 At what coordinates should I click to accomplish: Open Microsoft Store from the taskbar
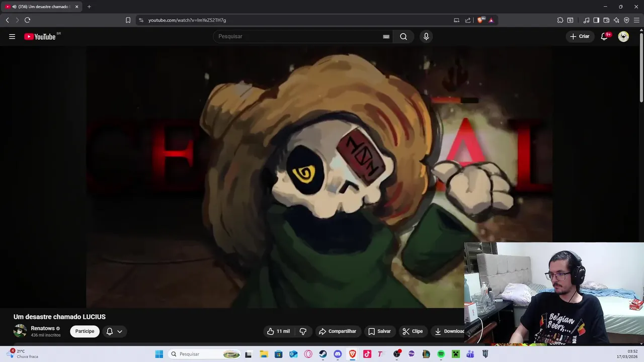pyautogui.click(x=278, y=354)
